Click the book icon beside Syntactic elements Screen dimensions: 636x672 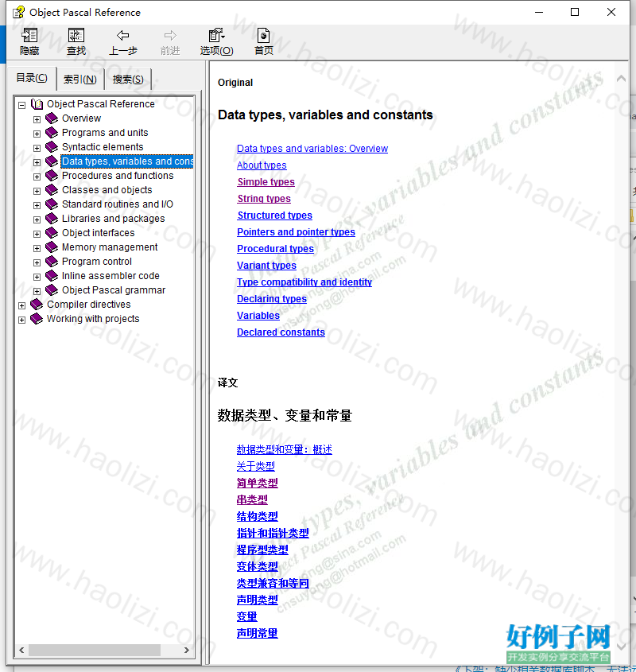coord(52,147)
